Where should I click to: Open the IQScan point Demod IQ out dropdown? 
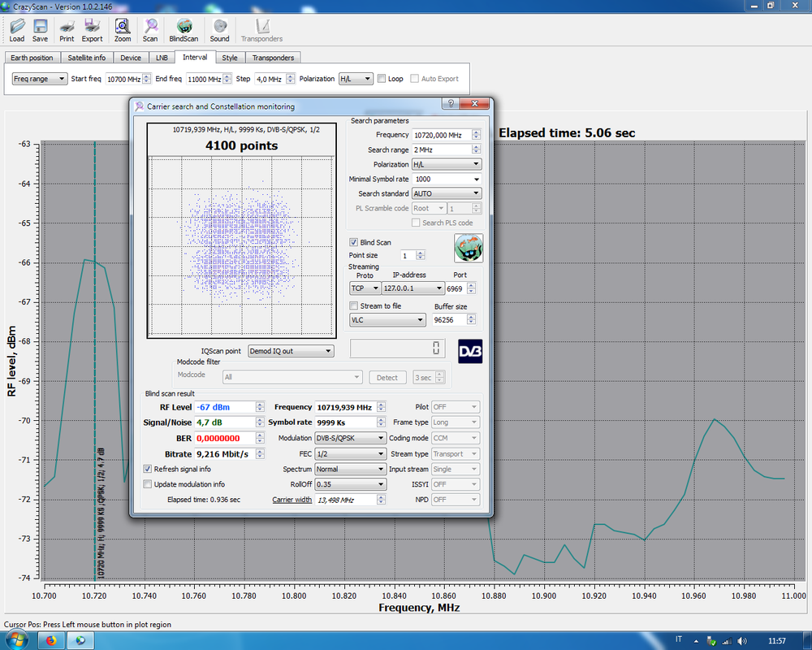click(291, 351)
